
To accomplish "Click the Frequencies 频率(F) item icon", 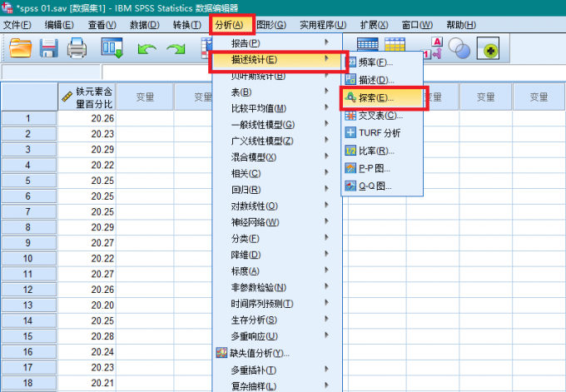I will click(x=350, y=62).
